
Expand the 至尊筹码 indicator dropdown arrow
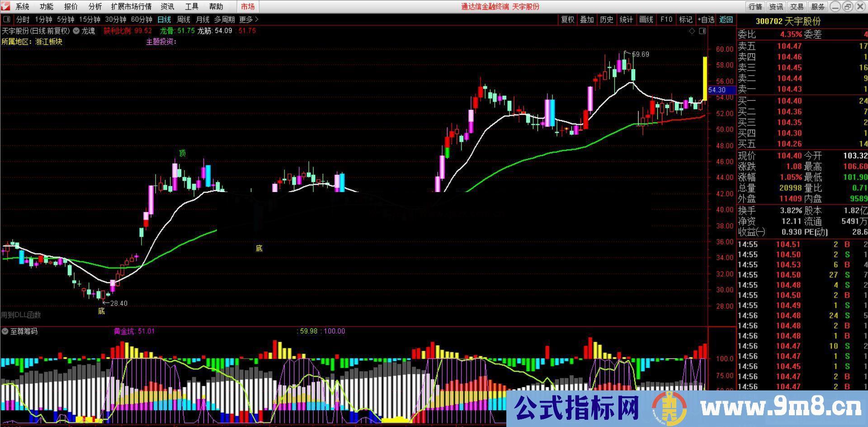click(5, 331)
